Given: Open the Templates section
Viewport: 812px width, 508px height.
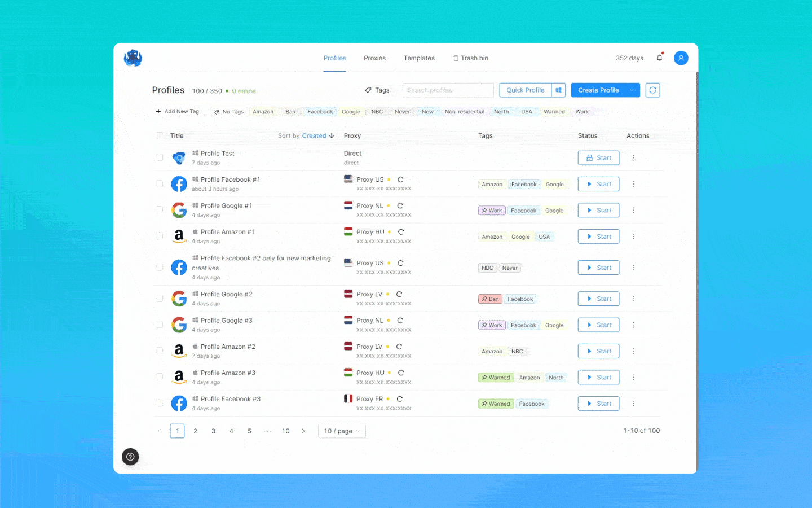Looking at the screenshot, I should [x=419, y=58].
